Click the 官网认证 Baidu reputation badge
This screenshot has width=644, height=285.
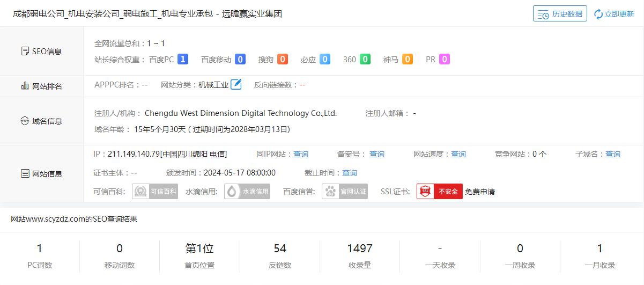(345, 192)
